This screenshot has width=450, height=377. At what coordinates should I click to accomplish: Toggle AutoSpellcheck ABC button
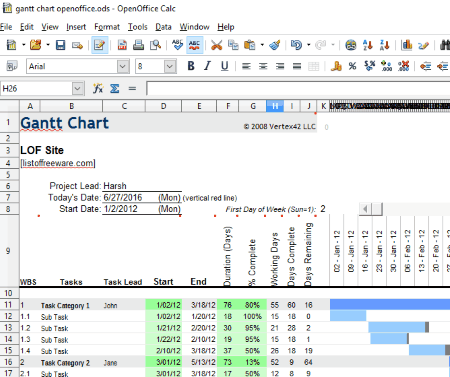pyautogui.click(x=194, y=45)
